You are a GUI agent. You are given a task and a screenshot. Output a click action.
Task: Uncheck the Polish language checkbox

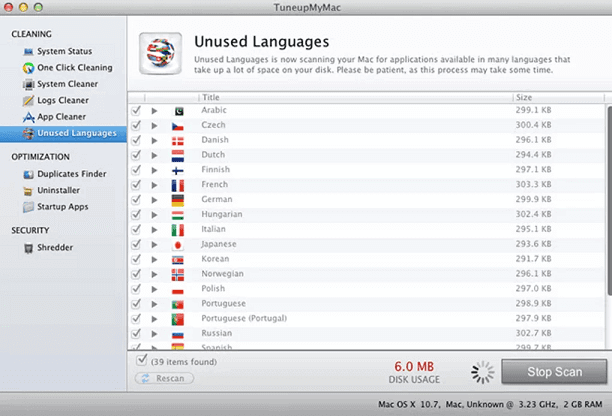[136, 289]
